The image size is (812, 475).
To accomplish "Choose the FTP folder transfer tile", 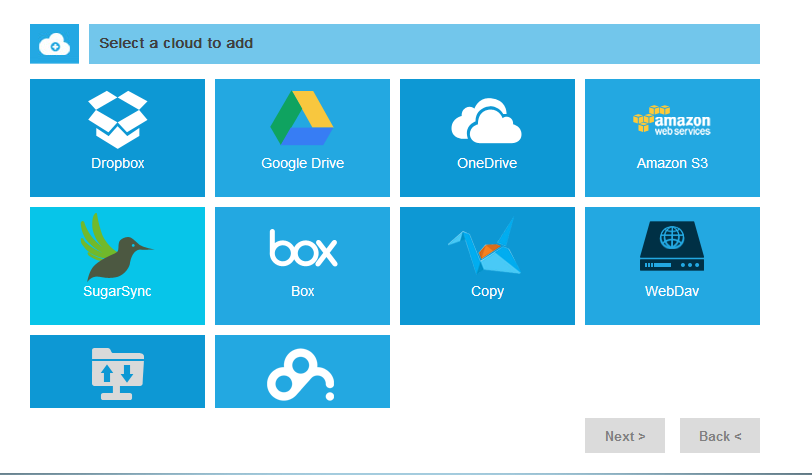I will [x=118, y=371].
